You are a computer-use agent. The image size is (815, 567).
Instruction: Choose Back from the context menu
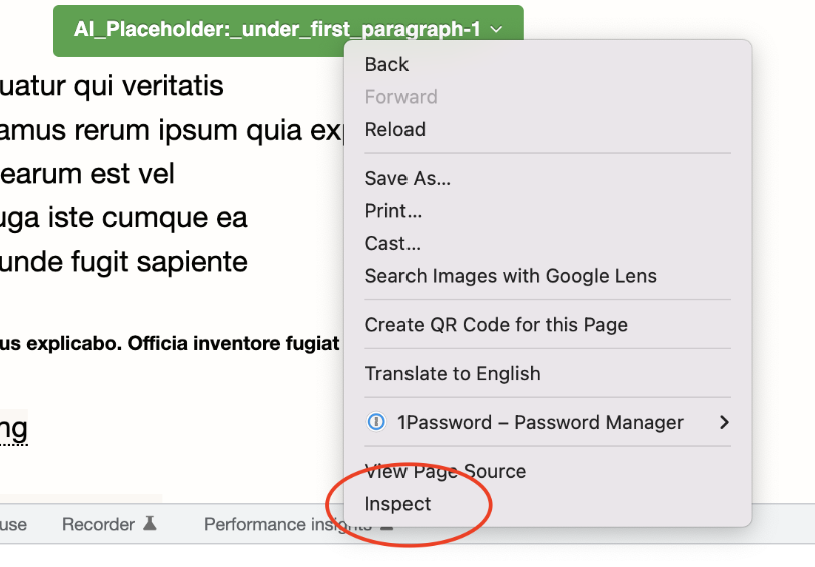point(387,64)
